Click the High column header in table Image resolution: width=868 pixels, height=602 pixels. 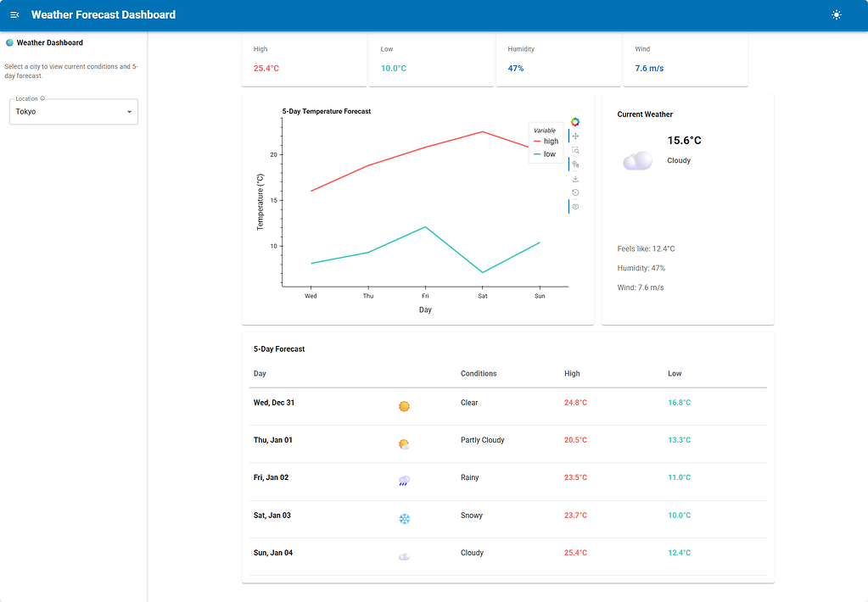pyautogui.click(x=572, y=373)
